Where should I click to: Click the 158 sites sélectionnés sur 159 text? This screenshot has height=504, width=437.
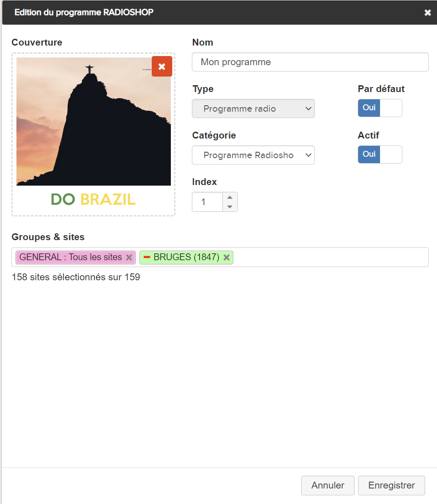pos(76,277)
